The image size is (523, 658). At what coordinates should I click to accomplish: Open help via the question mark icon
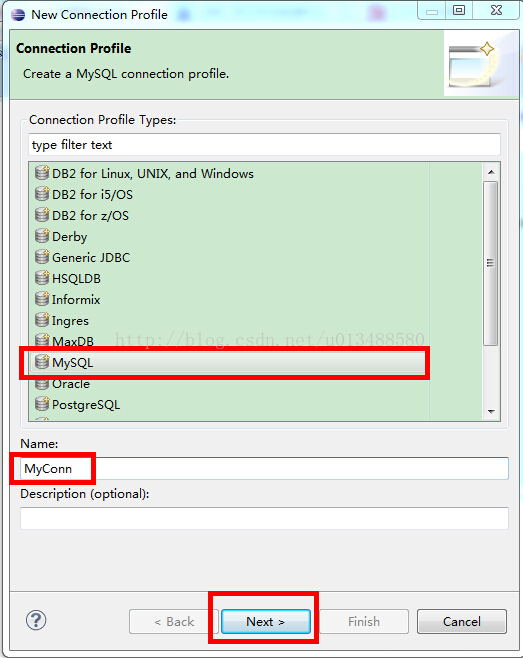pyautogui.click(x=36, y=620)
